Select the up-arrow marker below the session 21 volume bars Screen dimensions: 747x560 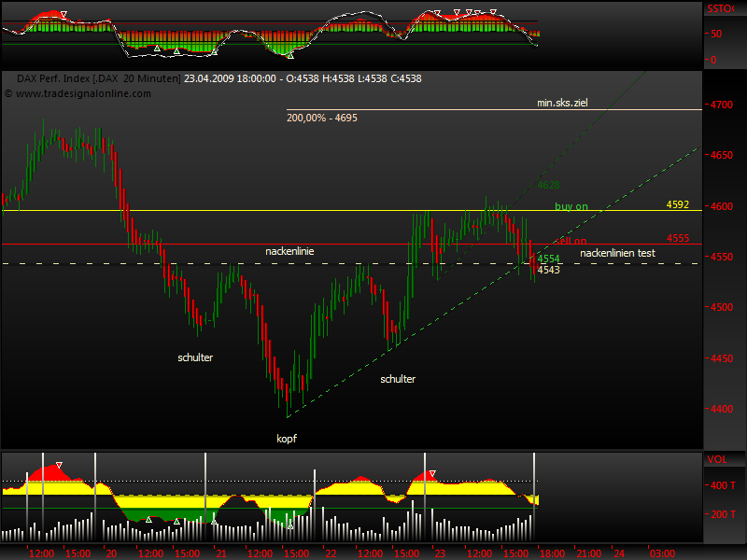point(214,521)
